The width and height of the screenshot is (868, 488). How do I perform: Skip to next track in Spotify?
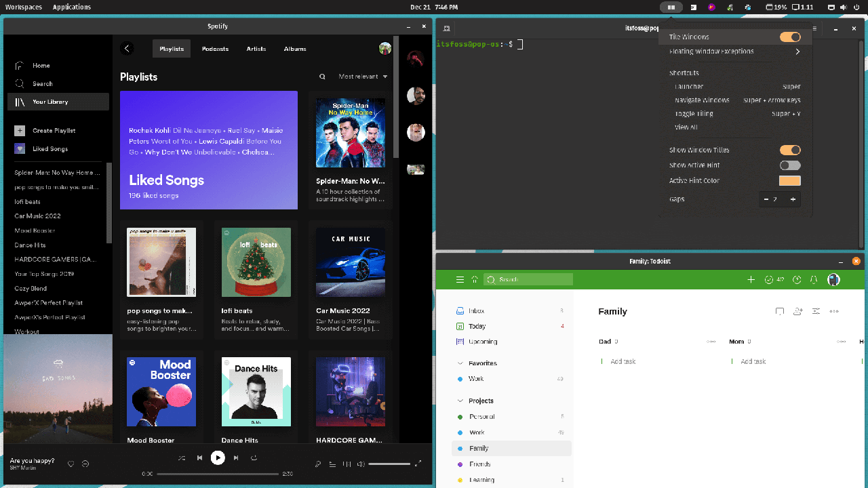click(x=236, y=458)
